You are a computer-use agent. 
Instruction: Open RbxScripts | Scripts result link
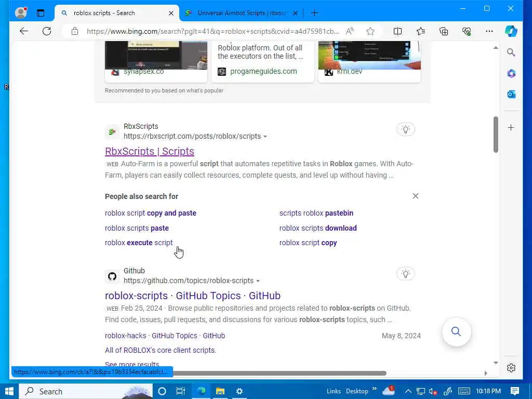click(150, 151)
